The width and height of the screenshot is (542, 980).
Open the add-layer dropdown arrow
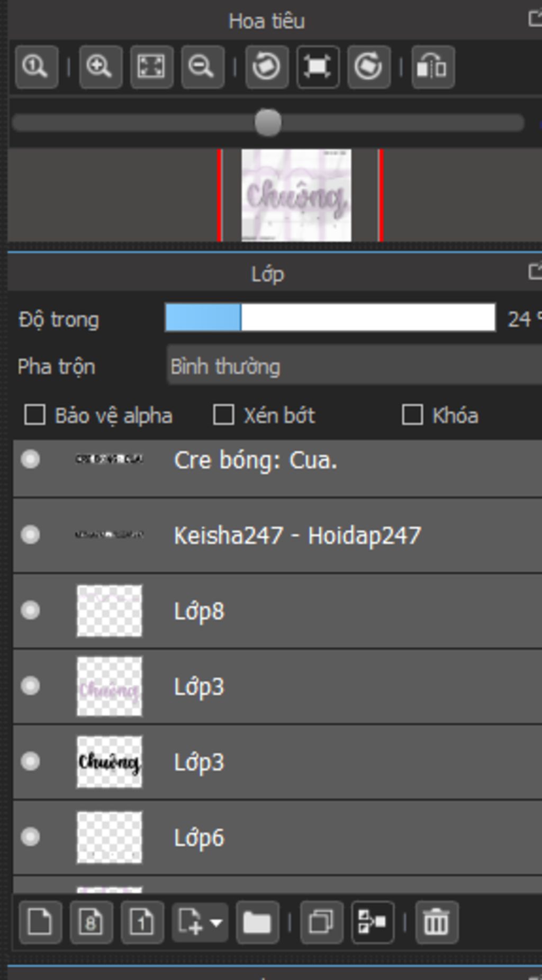(x=216, y=923)
